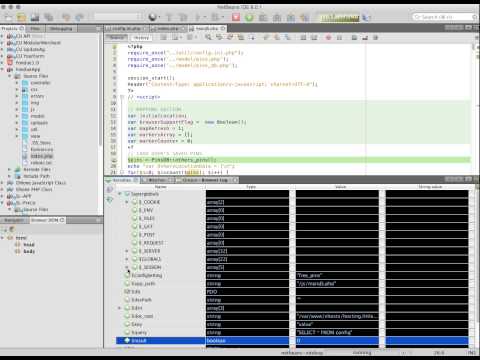Image resolution: width=480 pixels, height=360 pixels.
Task: Switch to Output Browser Log tab
Action: [208, 180]
